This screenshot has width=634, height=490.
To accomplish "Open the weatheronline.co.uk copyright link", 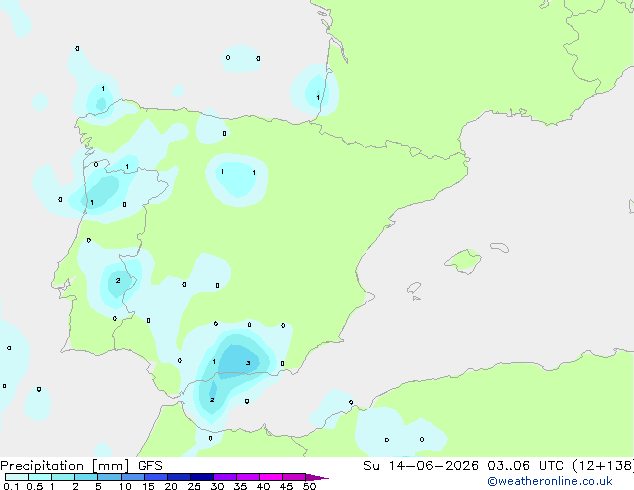I will tap(550, 481).
